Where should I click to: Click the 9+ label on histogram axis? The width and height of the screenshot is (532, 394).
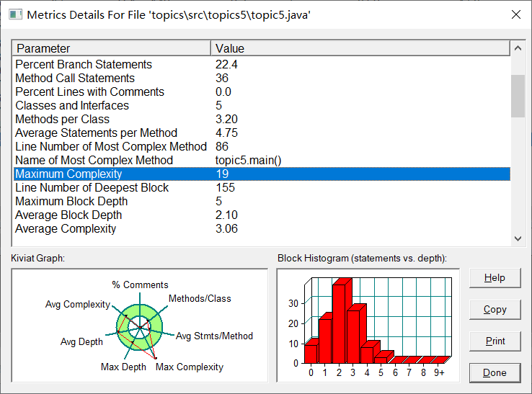pos(439,372)
